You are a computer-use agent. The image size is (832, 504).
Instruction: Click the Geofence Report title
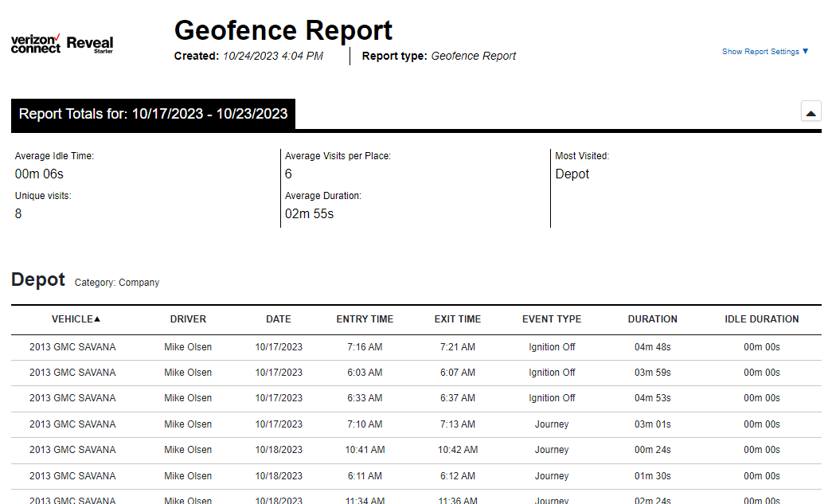283,30
